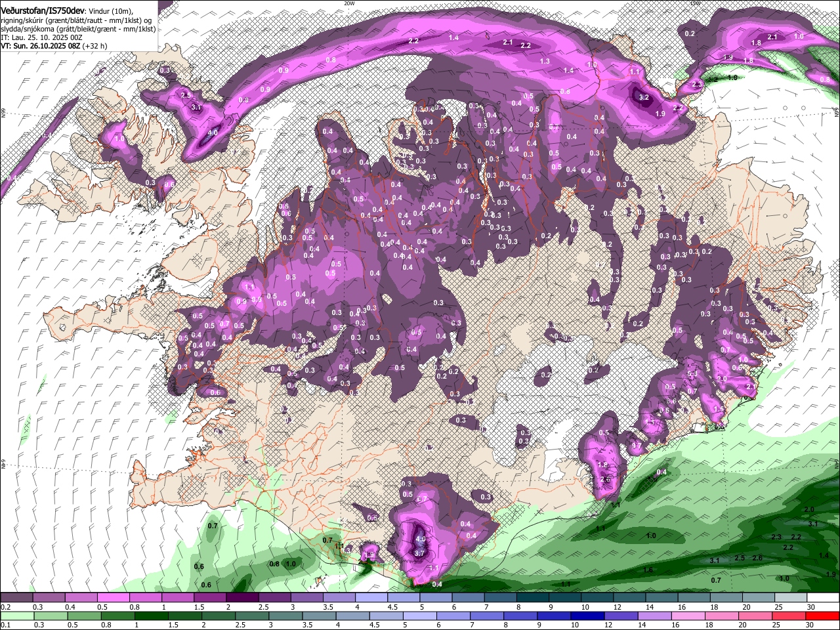
Task: Click the dusky purple 0.2 snow swatch
Action: click(16, 598)
